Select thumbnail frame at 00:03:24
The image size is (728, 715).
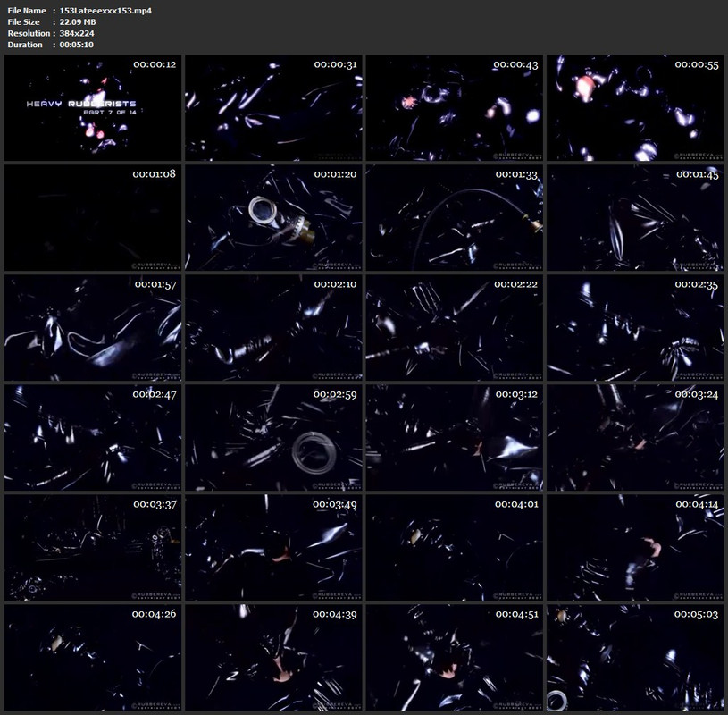[635, 438]
